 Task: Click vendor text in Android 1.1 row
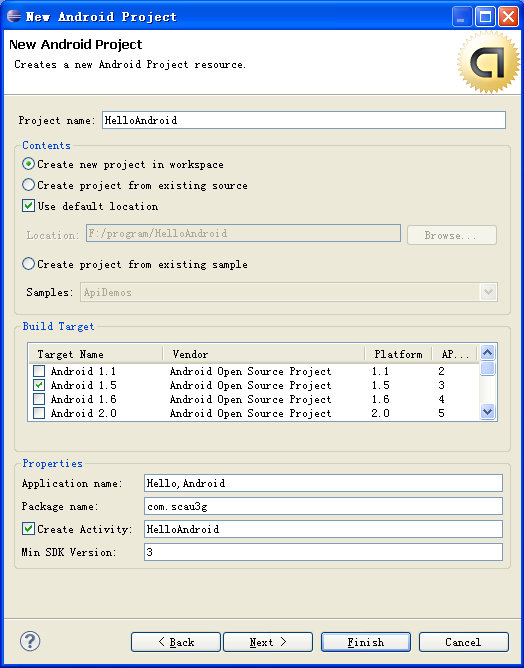coord(250,371)
